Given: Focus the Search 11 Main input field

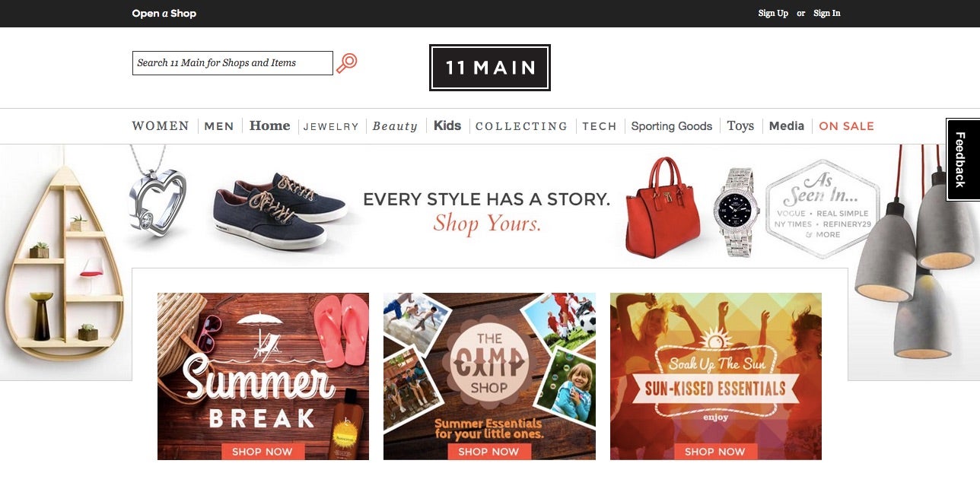Looking at the screenshot, I should [x=233, y=63].
